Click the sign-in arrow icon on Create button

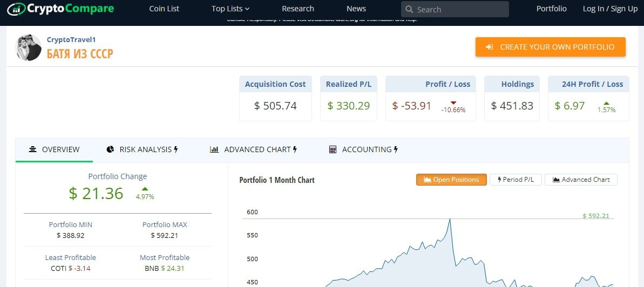click(489, 47)
